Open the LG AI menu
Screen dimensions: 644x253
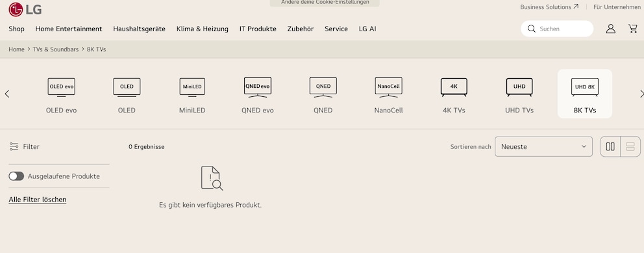[x=367, y=29]
